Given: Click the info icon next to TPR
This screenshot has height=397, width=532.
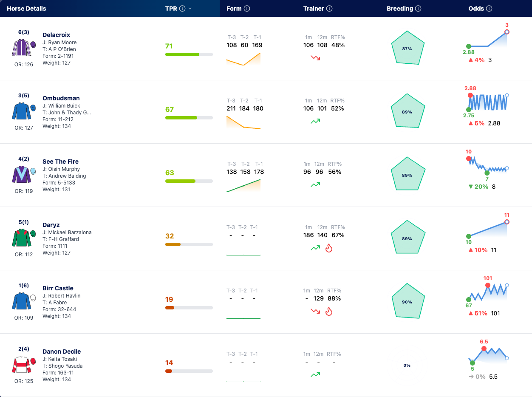Looking at the screenshot, I should click(182, 9).
